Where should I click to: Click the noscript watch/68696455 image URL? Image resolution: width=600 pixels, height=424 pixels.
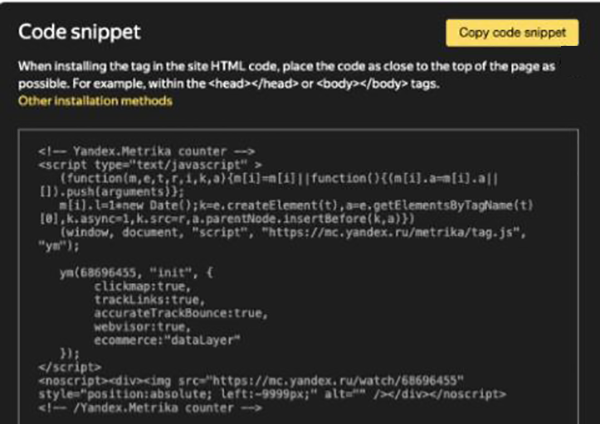[337, 381]
